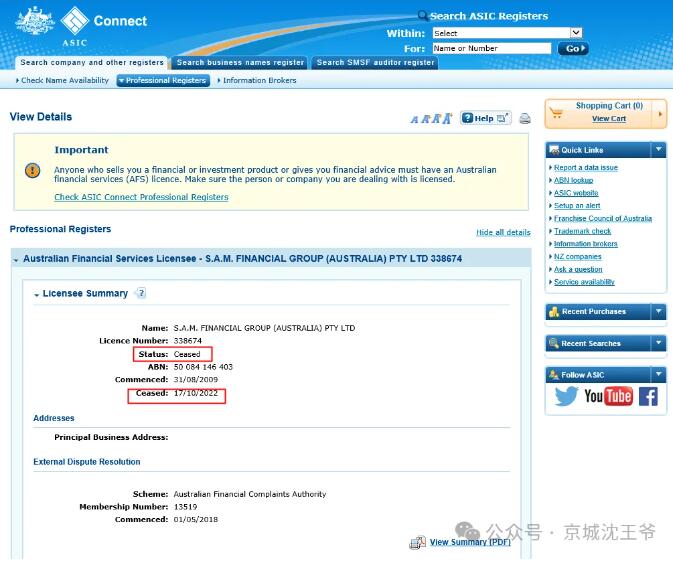673x561 pixels.
Task: Click the shopping cart icon
Action: point(556,114)
